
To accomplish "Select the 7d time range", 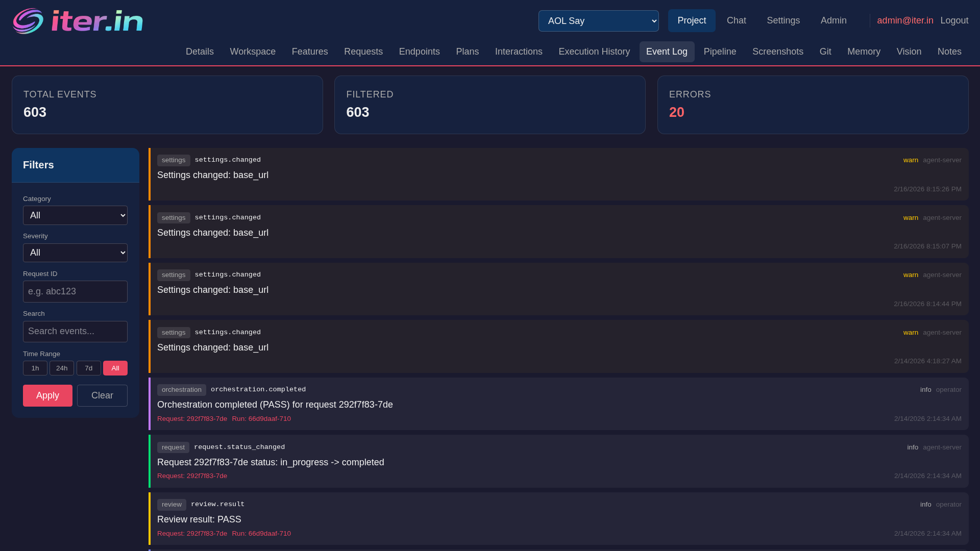I will point(88,368).
